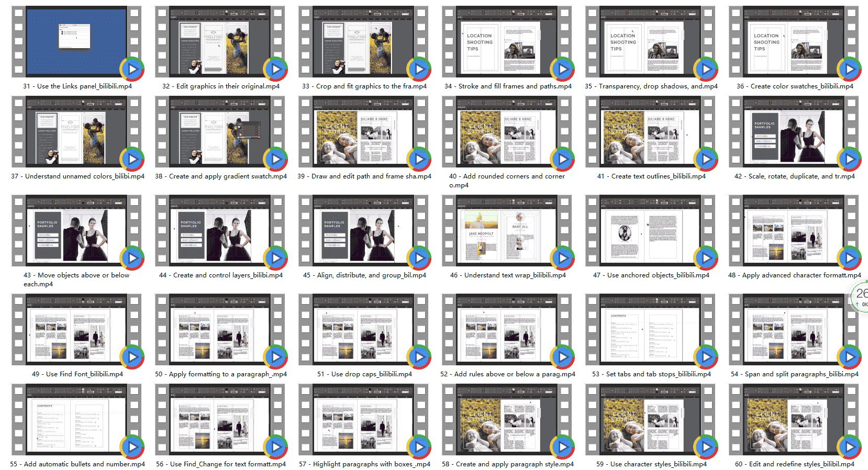Screen dimensions: 868x470
Task: Click file name '42 - Scale, rotate, duplicate, and tr.mp4'
Action: [795, 176]
